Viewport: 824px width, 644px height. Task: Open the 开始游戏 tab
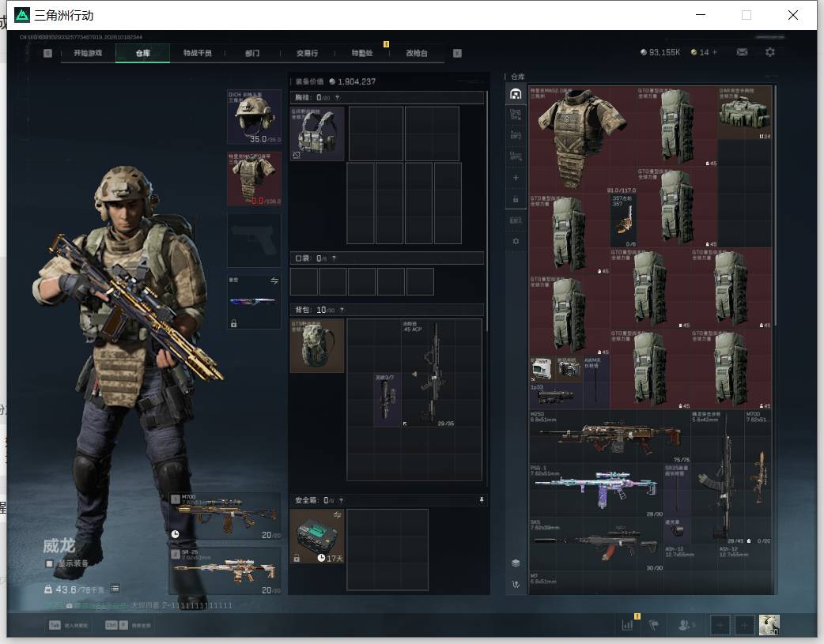[x=88, y=53]
